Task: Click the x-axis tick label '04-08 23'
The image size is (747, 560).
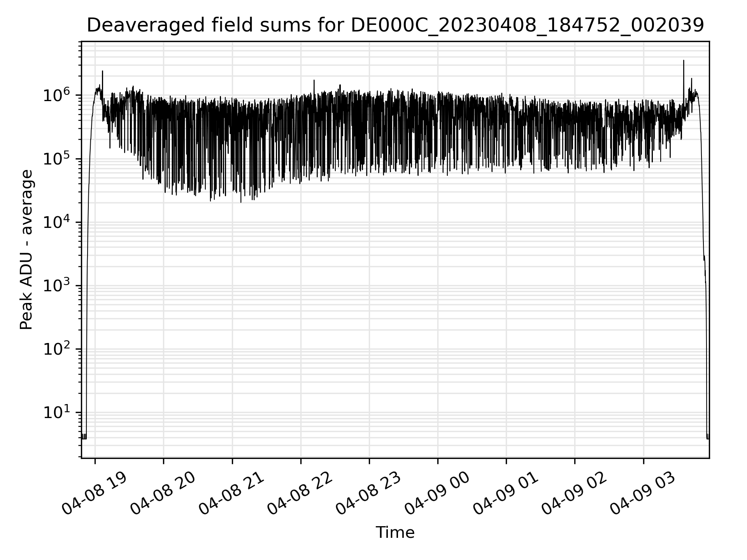Action: (369, 494)
